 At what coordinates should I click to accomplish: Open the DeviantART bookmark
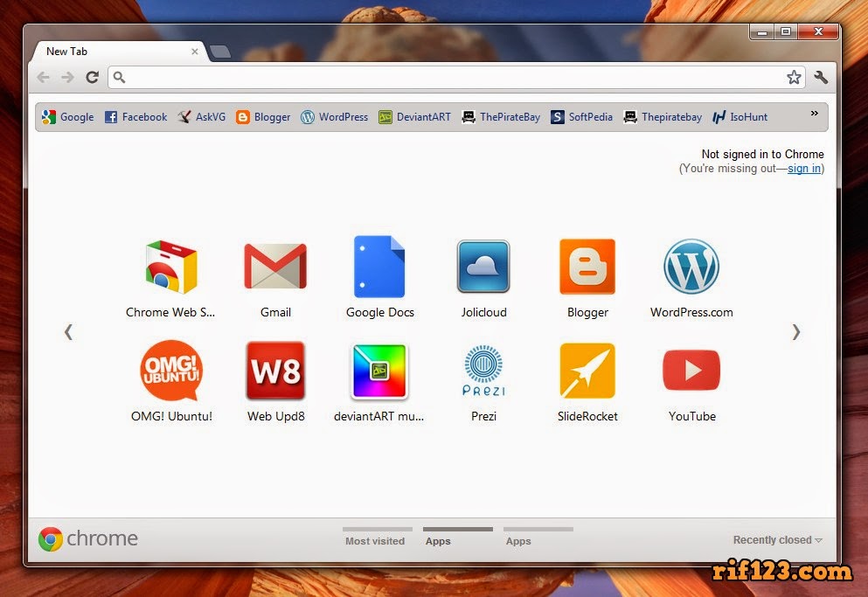[414, 117]
